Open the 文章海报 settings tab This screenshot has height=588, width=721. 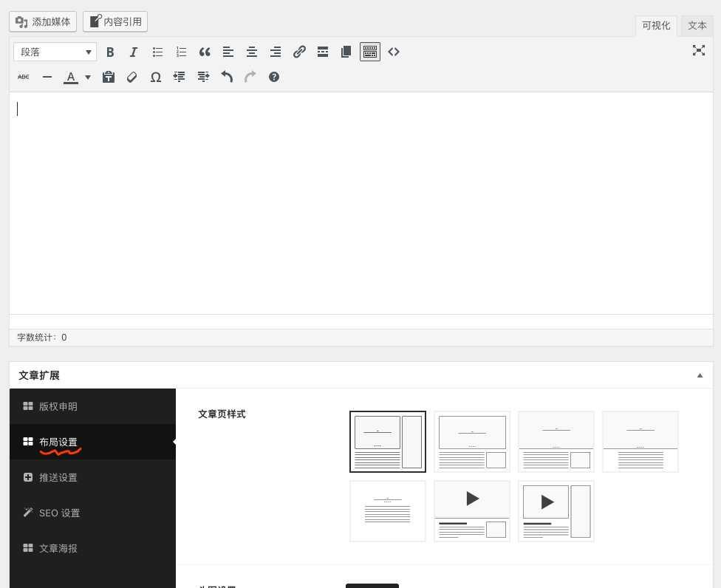click(92, 548)
